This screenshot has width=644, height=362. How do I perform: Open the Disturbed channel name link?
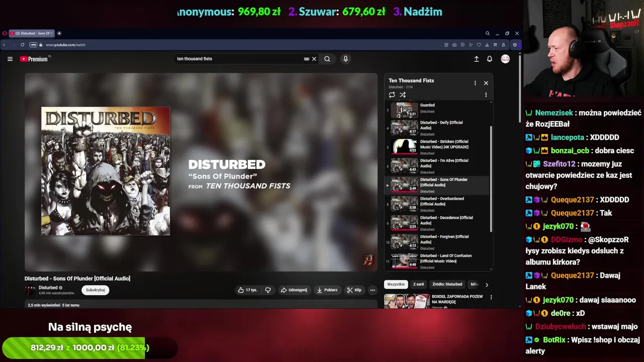tap(48, 288)
